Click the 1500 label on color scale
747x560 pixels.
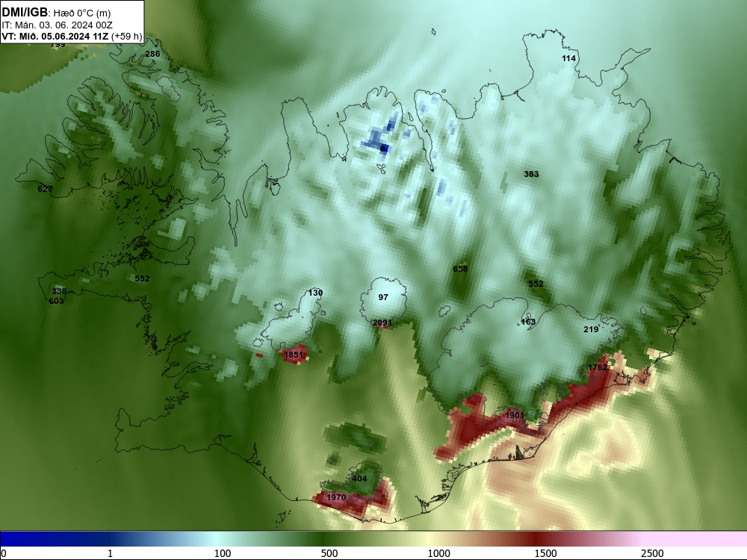click(545, 553)
